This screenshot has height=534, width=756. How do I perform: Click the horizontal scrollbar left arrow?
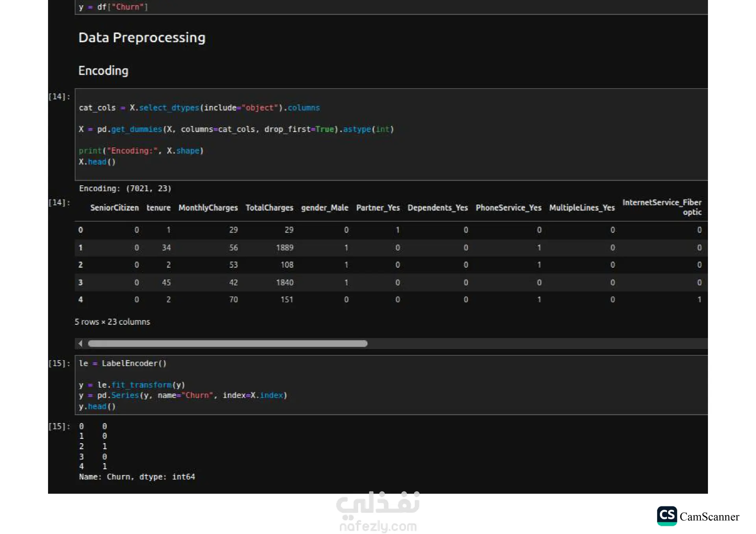(80, 344)
